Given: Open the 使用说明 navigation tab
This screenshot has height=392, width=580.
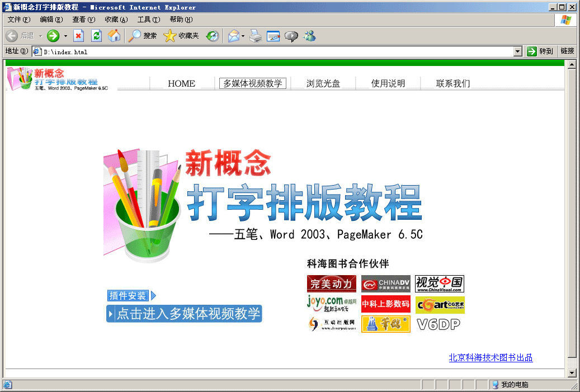Looking at the screenshot, I should point(388,83).
